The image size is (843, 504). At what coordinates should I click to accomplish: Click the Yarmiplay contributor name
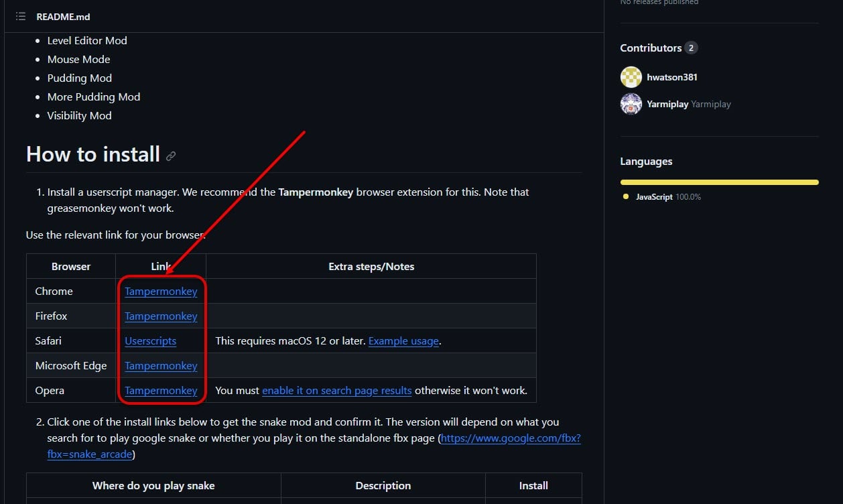[667, 104]
